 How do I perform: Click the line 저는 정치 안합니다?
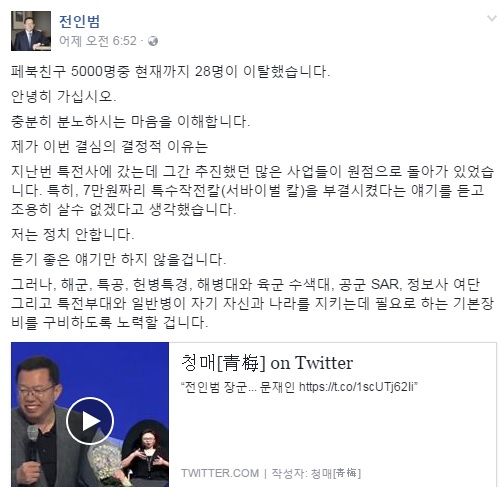(73, 234)
